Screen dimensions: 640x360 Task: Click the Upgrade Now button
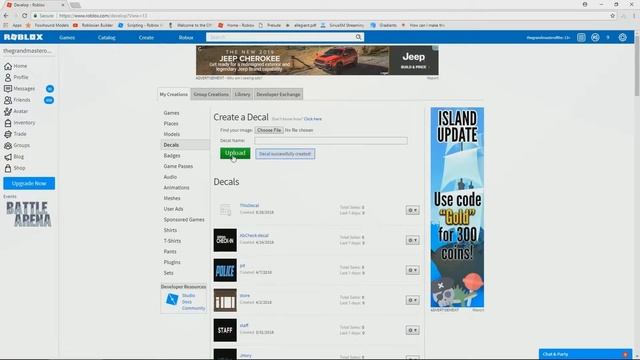pyautogui.click(x=29, y=183)
